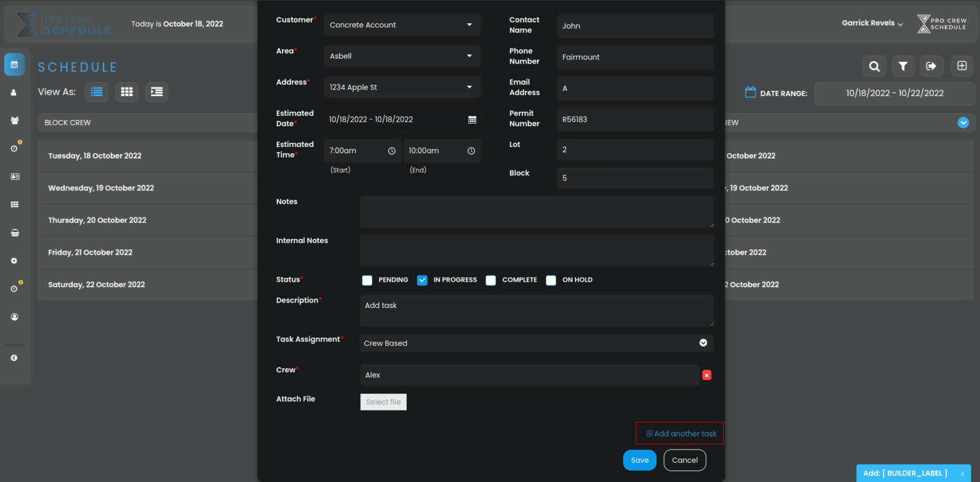Click the Cancel button
Image resolution: width=980 pixels, height=482 pixels.
pos(685,461)
